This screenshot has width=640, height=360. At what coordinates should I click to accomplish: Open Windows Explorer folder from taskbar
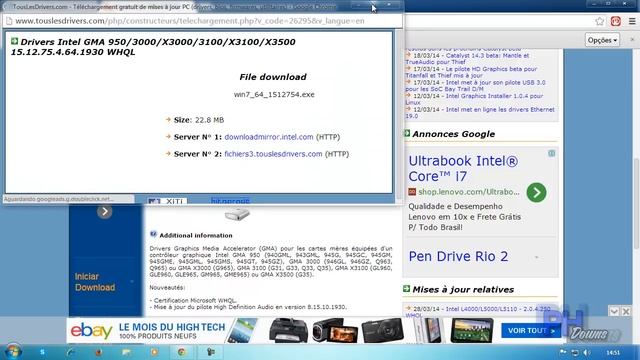click(x=126, y=352)
